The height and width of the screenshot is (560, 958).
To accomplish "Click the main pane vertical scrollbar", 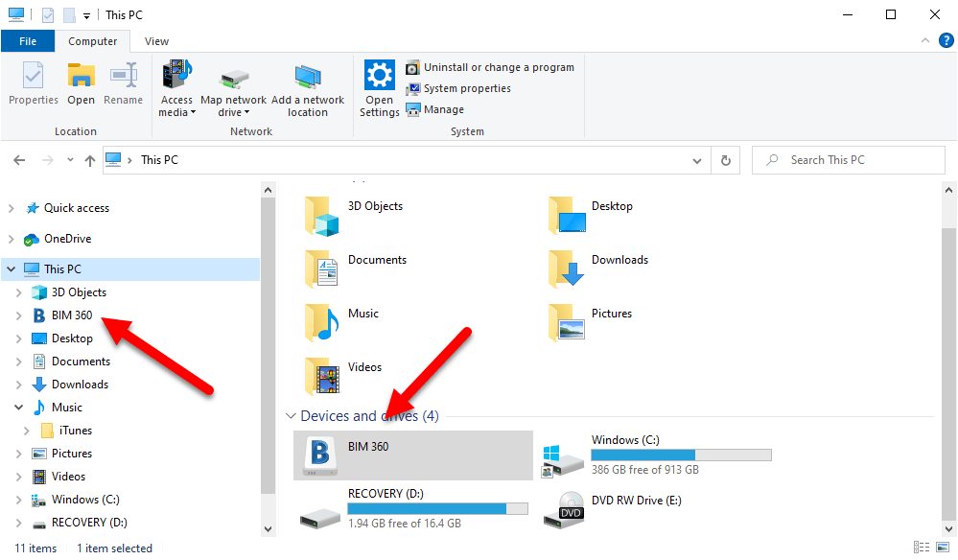I will tap(948, 372).
